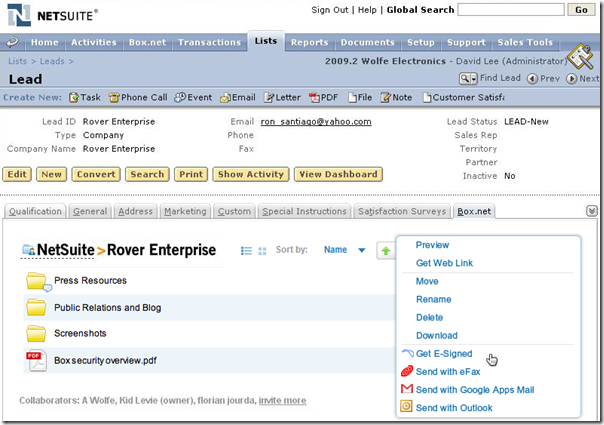The width and height of the screenshot is (604, 425).
Task: Choose Rename from context menu
Action: [433, 299]
